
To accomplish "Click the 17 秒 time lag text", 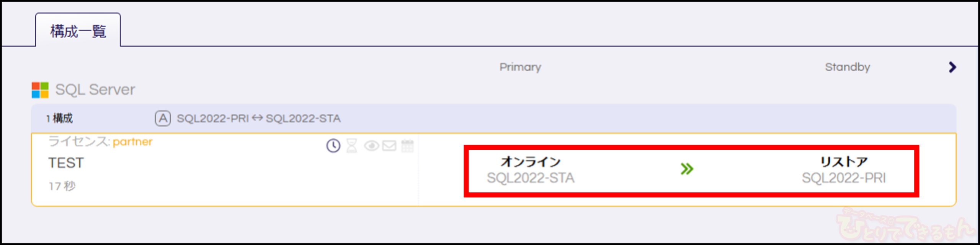I will (62, 186).
